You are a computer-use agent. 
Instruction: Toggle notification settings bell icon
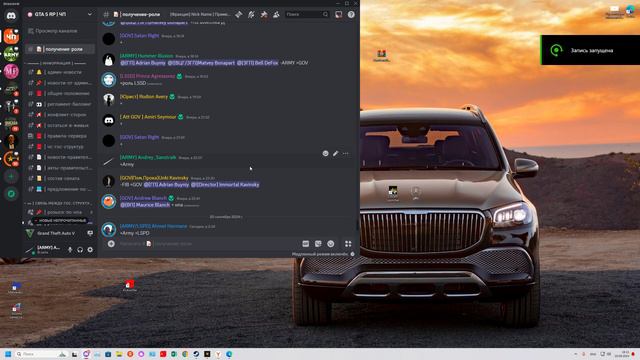251,15
